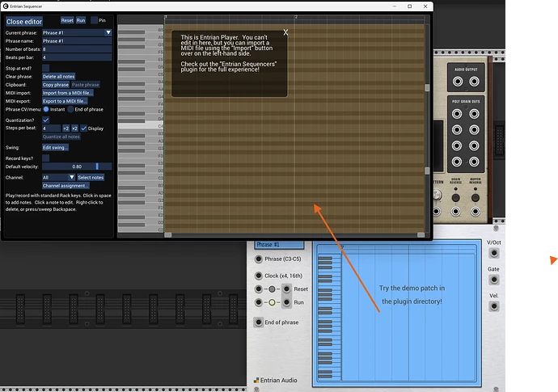Click the Number of beats field
The height and width of the screenshot is (392, 558).
[x=77, y=49]
